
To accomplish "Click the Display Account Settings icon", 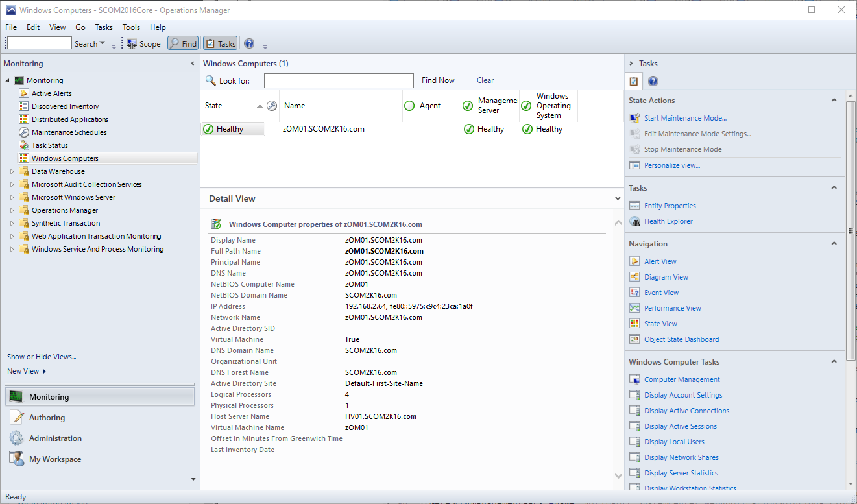I will coord(634,395).
